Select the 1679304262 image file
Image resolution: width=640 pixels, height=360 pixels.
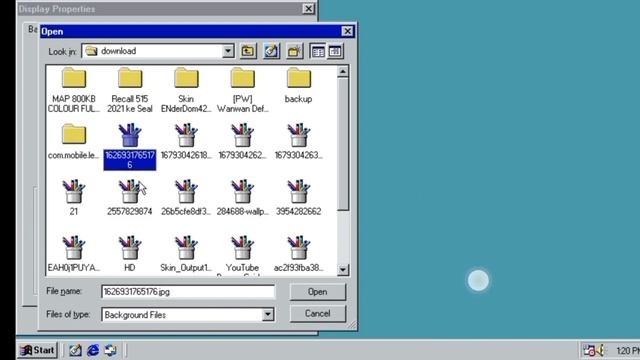click(x=242, y=142)
